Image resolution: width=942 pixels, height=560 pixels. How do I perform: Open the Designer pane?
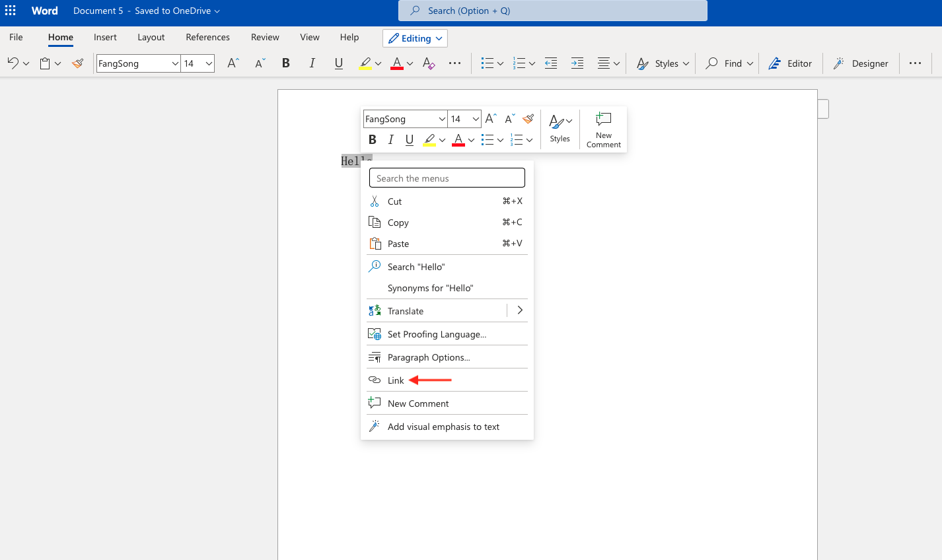click(861, 63)
